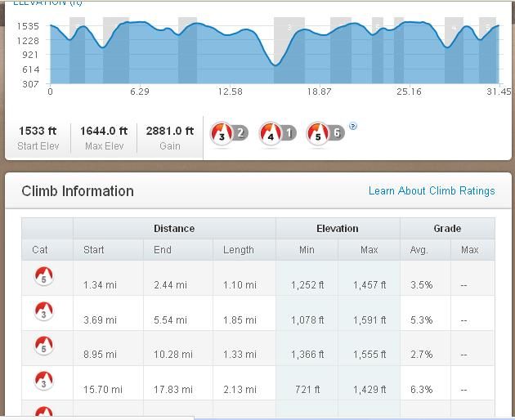Click the Grade column group header
This screenshot has width=515, height=420.
point(447,229)
